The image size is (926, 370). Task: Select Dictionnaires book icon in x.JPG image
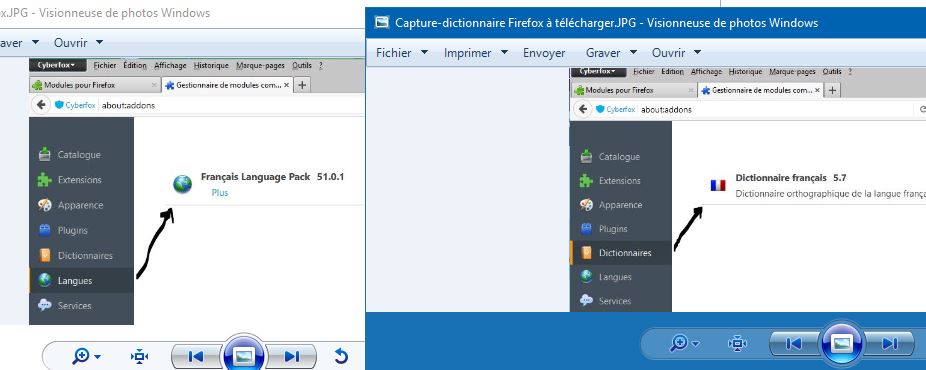tap(45, 256)
